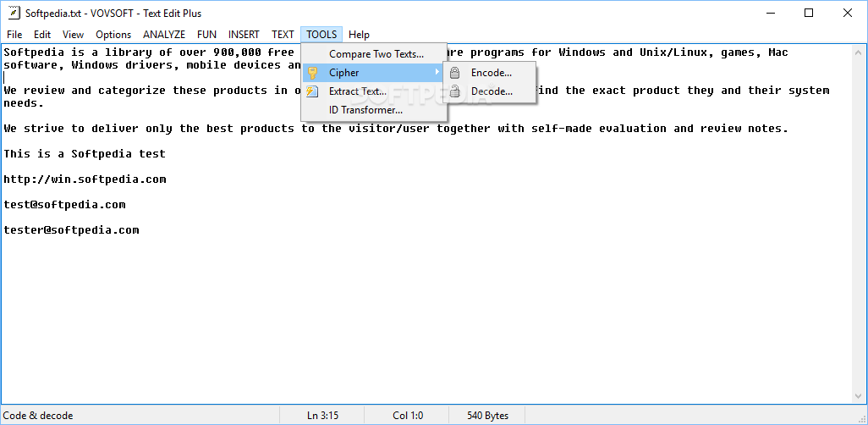Open the Edit menu
Screen dimensions: 868x425
point(42,35)
